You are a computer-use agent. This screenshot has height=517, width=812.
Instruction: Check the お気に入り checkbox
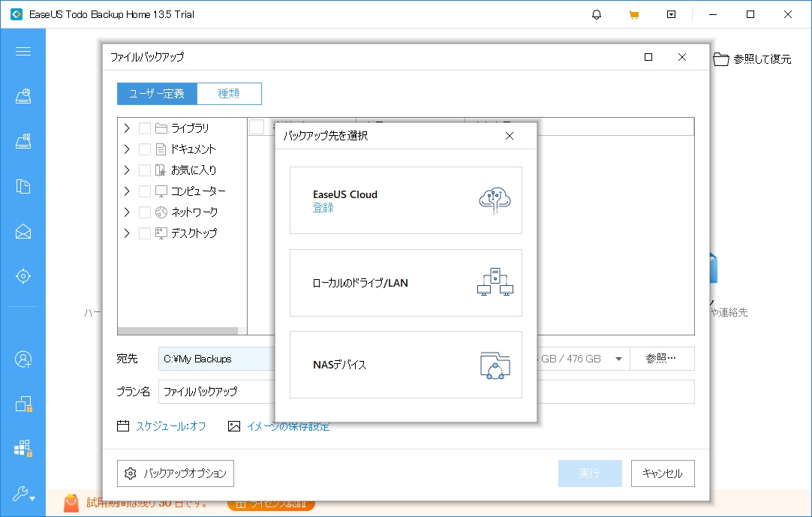pyautogui.click(x=145, y=170)
